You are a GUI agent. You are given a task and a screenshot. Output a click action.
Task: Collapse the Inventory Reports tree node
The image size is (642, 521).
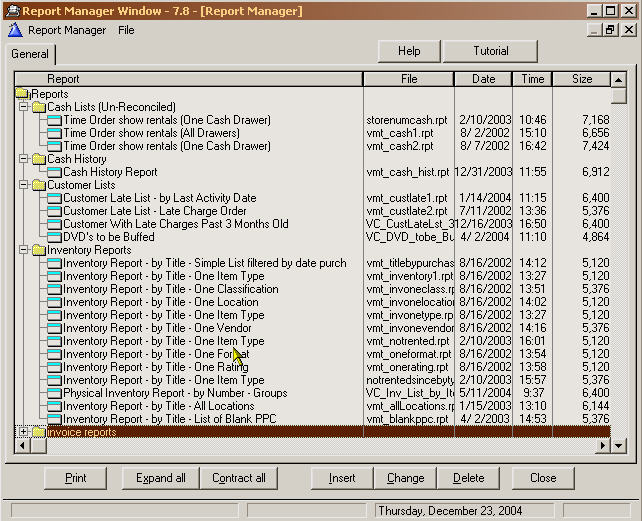[23, 250]
